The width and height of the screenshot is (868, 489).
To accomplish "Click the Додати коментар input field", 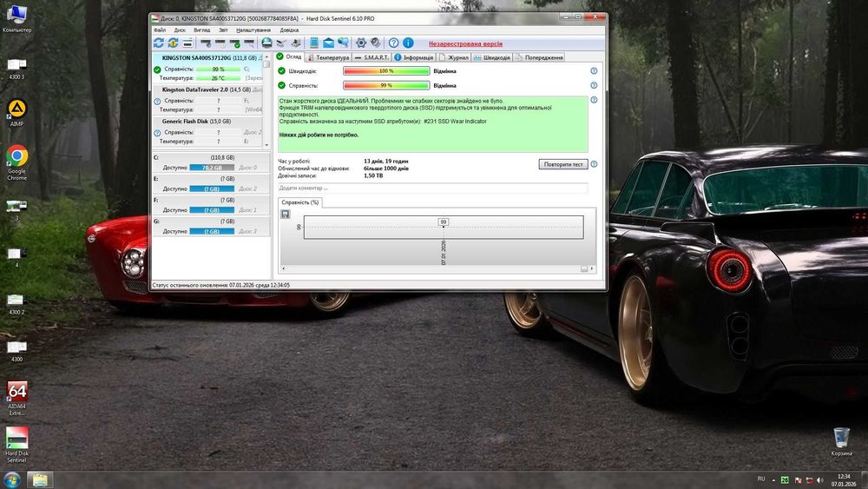I will 432,188.
